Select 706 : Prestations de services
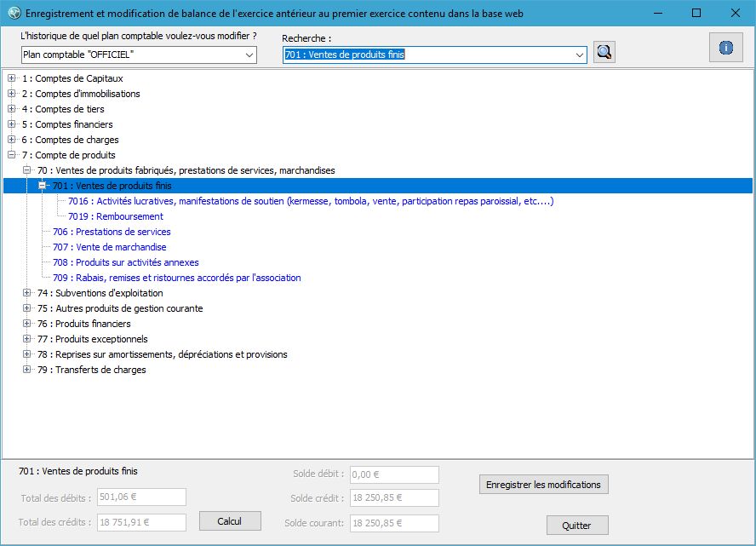Screen dimensions: 756x546 [112, 232]
